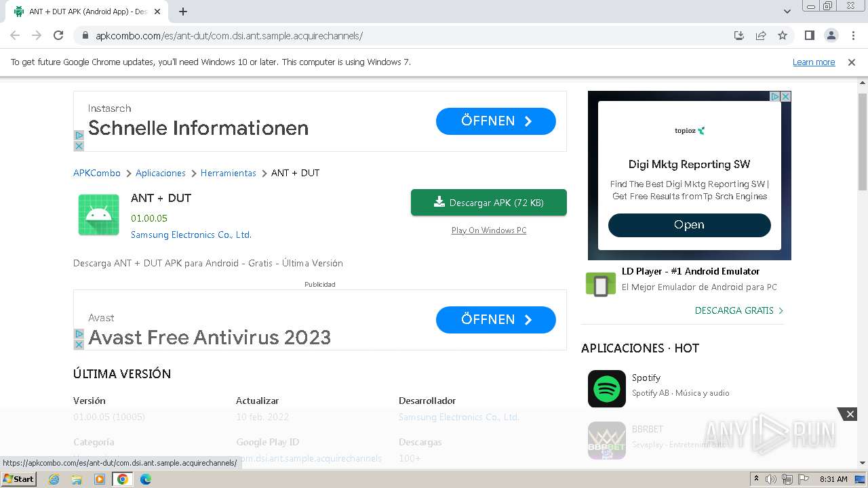Viewport: 868px width, 488px height.
Task: Close the Instasrch ad with X icon
Action: point(79,146)
